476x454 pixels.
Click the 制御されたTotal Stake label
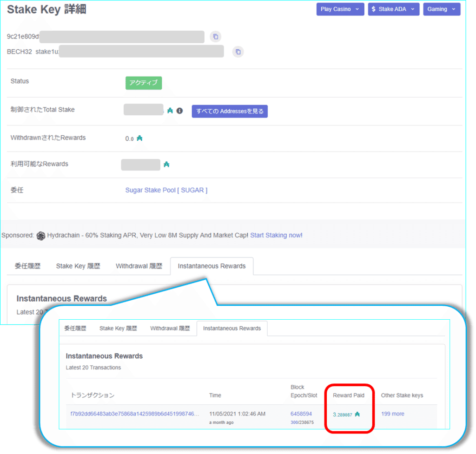[42, 110]
